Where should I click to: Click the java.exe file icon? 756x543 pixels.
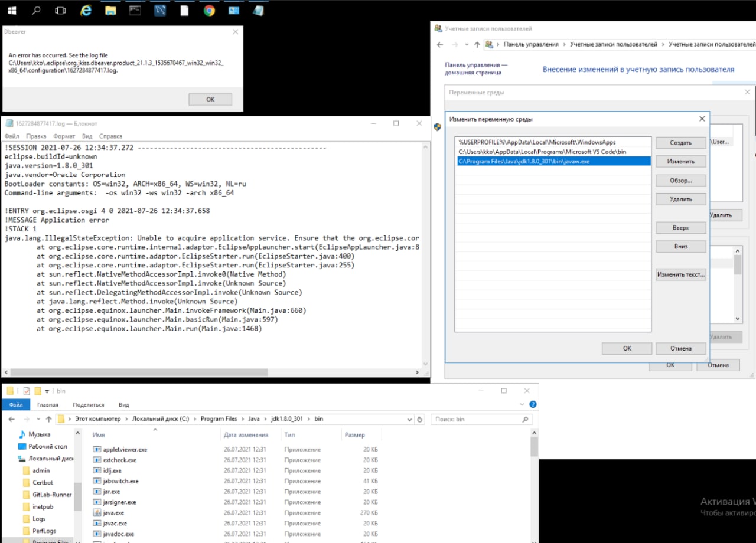[97, 513]
